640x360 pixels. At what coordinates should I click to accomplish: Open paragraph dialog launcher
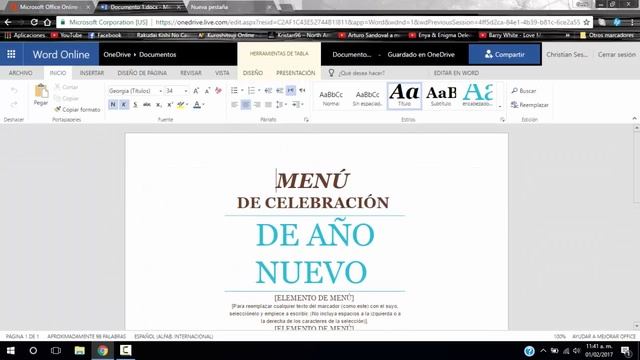click(306, 120)
